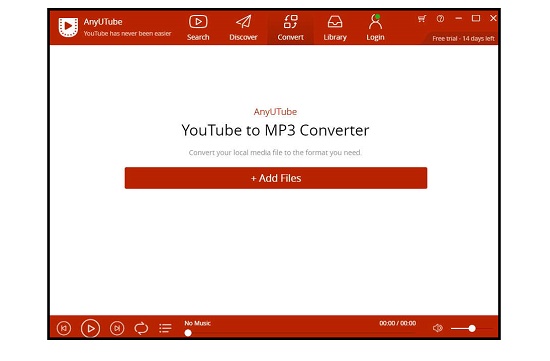Toggle the repeat loop mode
The height and width of the screenshot is (361, 550).
pos(141,328)
